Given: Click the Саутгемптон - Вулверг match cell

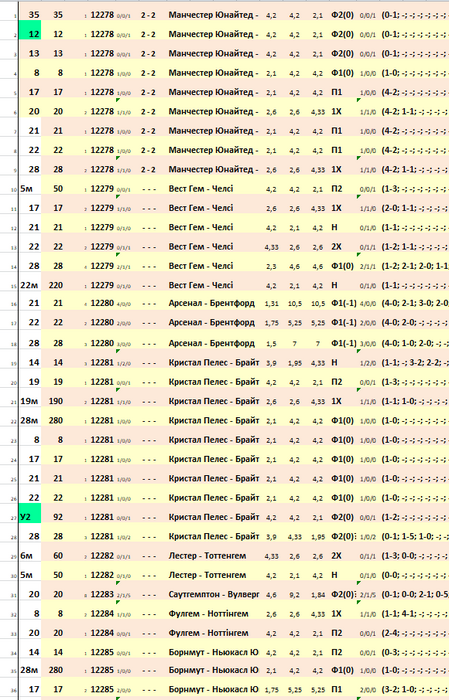Looking at the screenshot, I should point(213,594).
